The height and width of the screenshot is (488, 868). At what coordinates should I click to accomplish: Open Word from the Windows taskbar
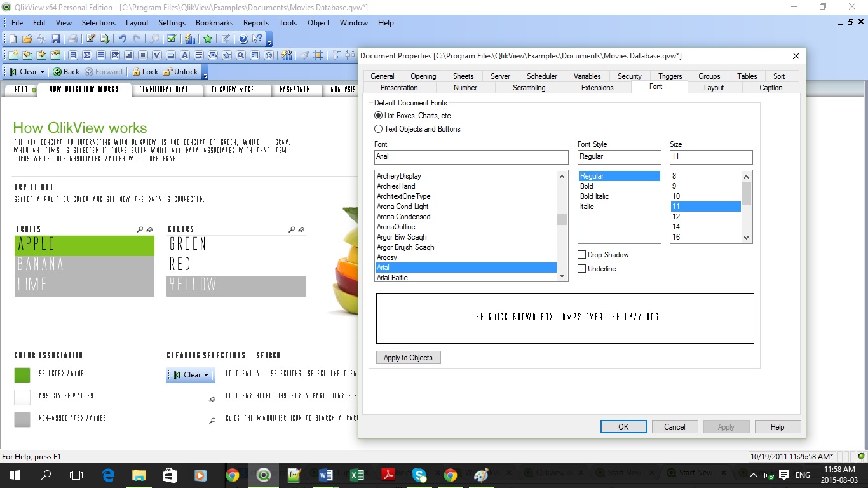[x=326, y=475]
